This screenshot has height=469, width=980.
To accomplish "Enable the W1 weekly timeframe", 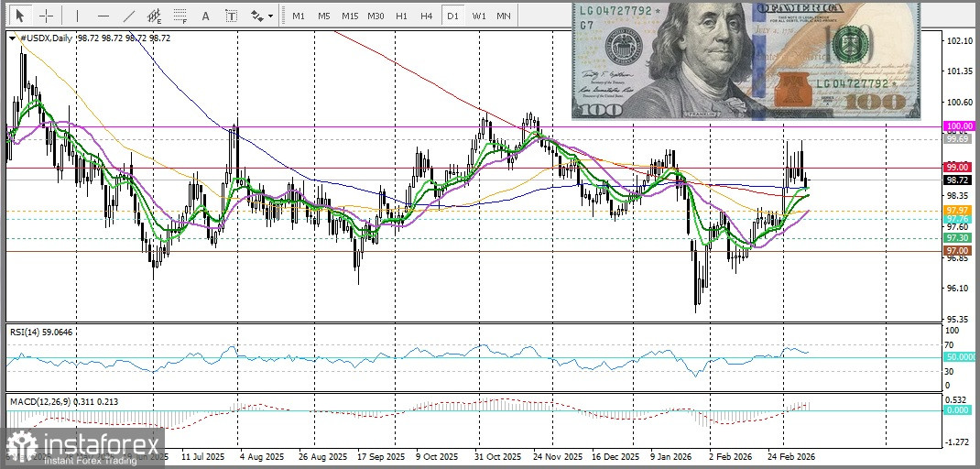I will [x=479, y=16].
